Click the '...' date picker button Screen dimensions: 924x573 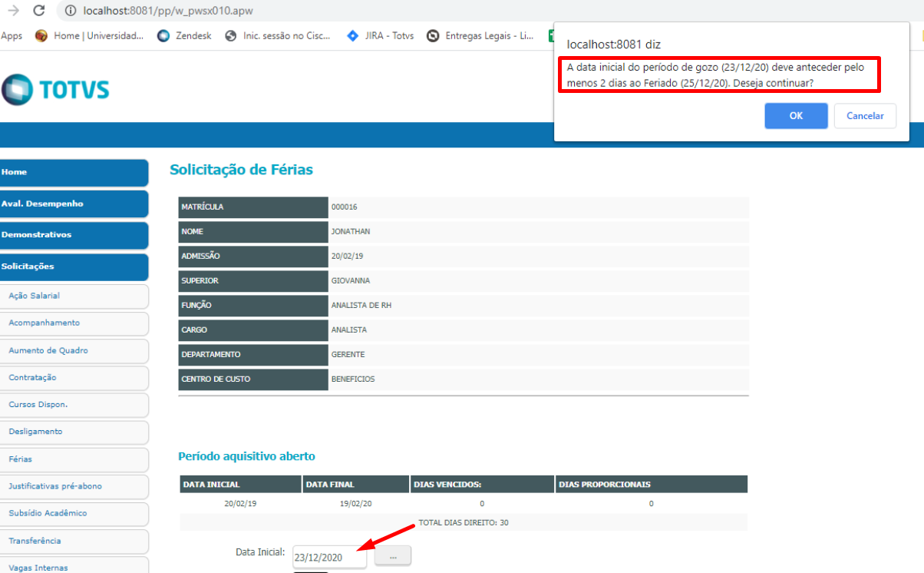pyautogui.click(x=393, y=556)
